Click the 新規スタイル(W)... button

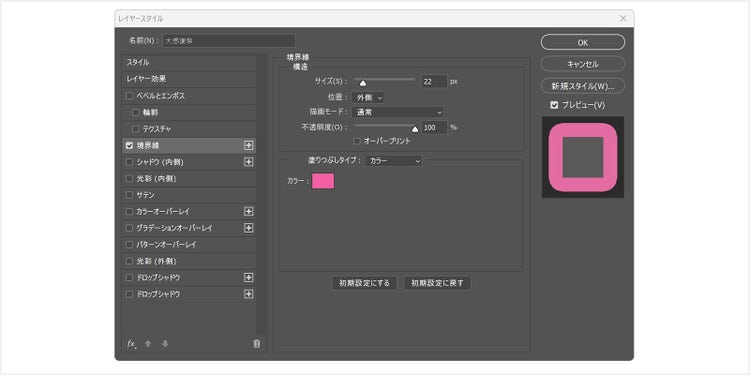coord(583,86)
